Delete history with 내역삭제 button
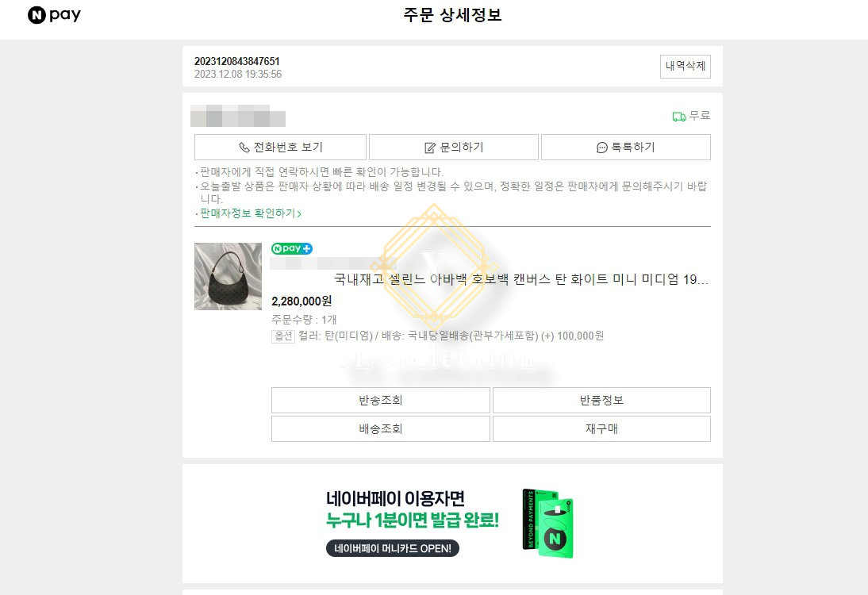The width and height of the screenshot is (868, 595). [686, 67]
